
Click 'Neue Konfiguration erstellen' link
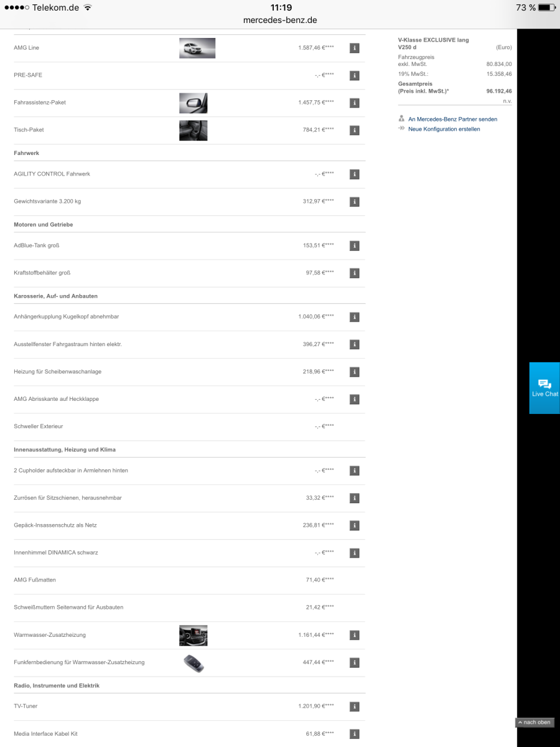[444, 129]
